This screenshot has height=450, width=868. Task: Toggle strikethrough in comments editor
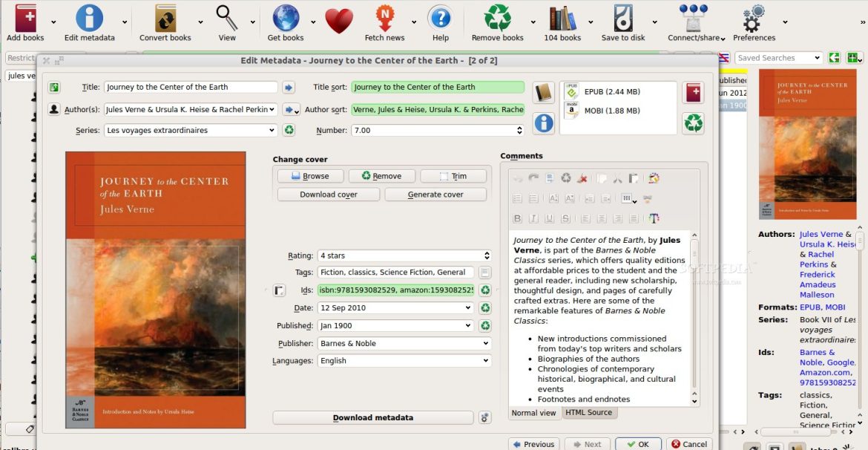(x=565, y=218)
